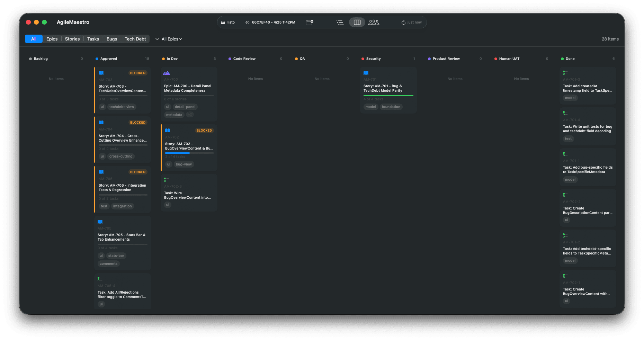Click the listo tray icon
The image size is (644, 340).
click(x=223, y=23)
